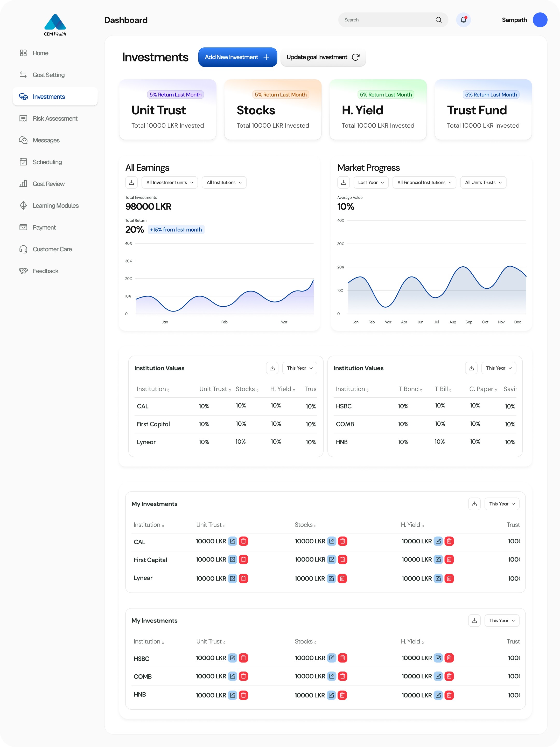This screenshot has width=560, height=747.
Task: Open the Learning Modules section
Action: [55, 205]
